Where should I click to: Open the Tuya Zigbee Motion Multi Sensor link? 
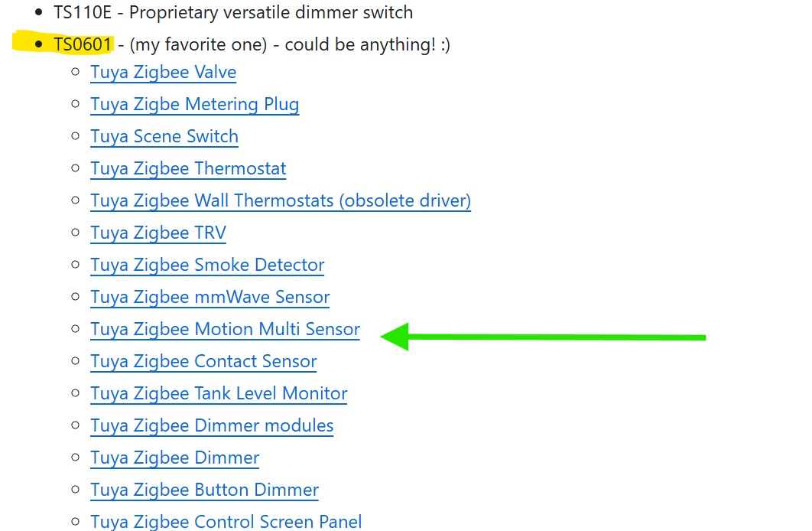pyautogui.click(x=226, y=329)
